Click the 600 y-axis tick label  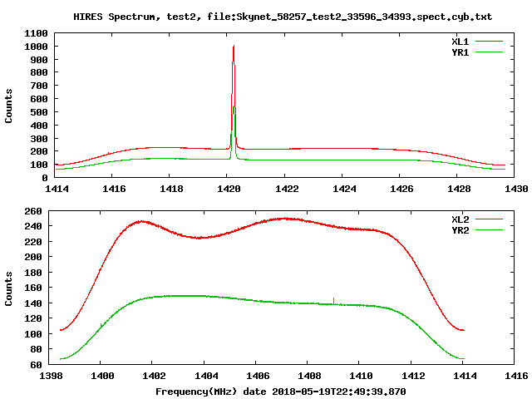click(x=39, y=99)
